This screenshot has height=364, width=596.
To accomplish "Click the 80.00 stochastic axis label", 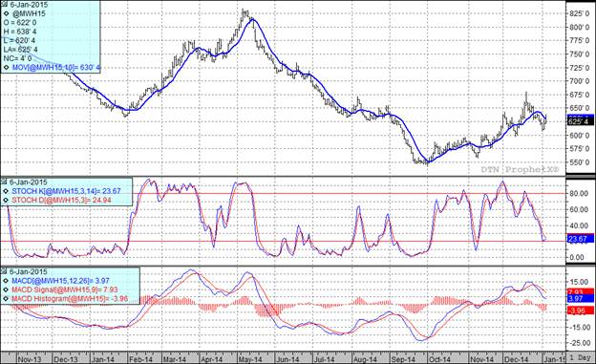I will click(x=579, y=194).
